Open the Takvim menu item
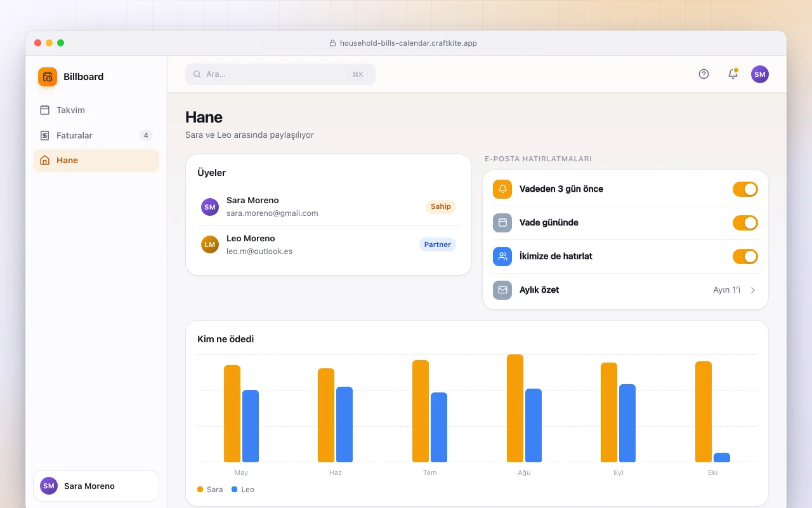 coord(96,110)
